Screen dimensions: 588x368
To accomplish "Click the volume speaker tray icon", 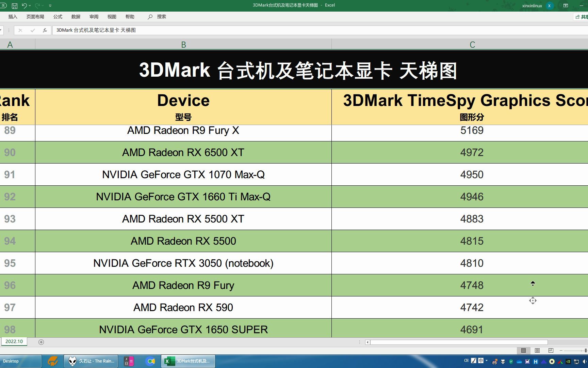I will (585, 362).
